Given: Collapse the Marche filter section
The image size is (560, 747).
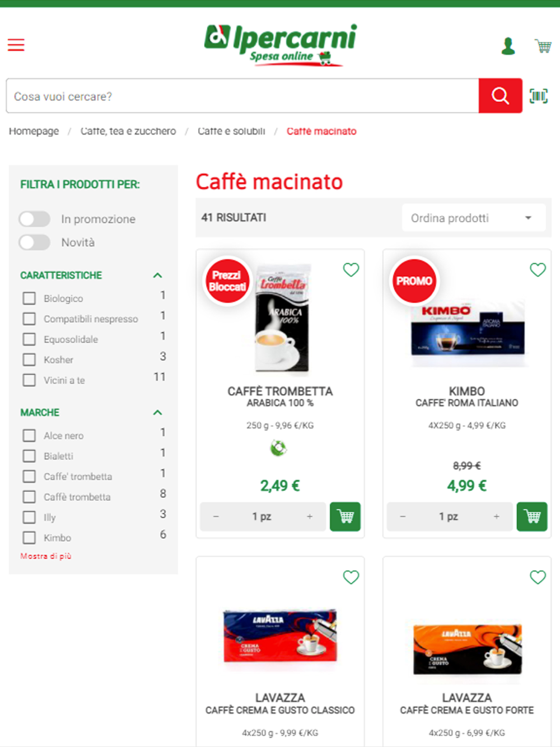Looking at the screenshot, I should (157, 412).
